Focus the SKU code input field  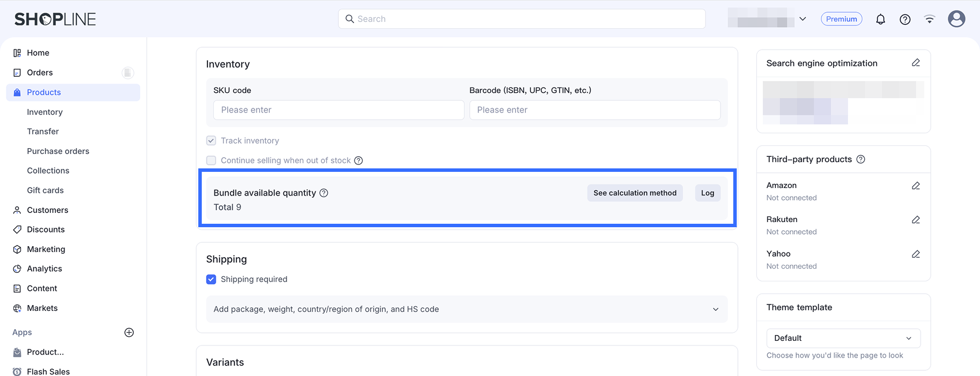[339, 110]
